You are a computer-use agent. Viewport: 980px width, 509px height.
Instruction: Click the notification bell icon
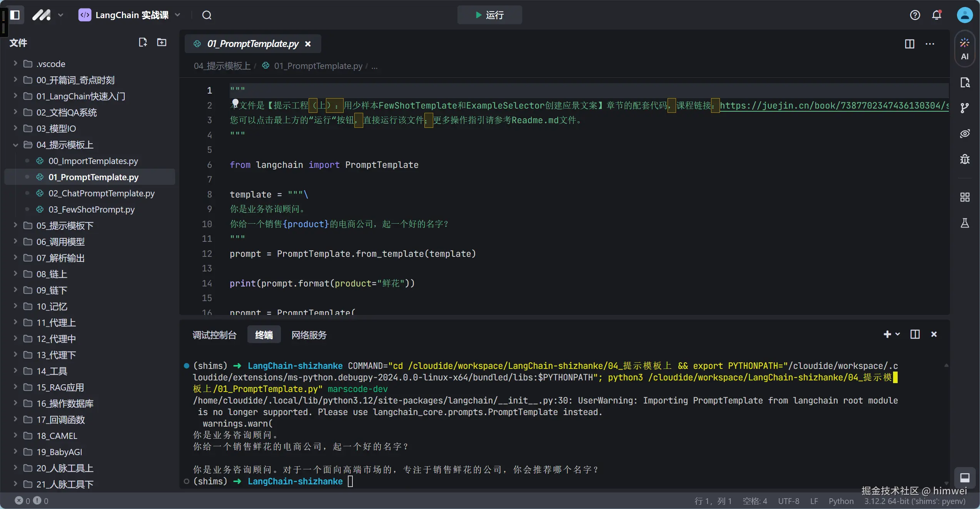click(937, 15)
